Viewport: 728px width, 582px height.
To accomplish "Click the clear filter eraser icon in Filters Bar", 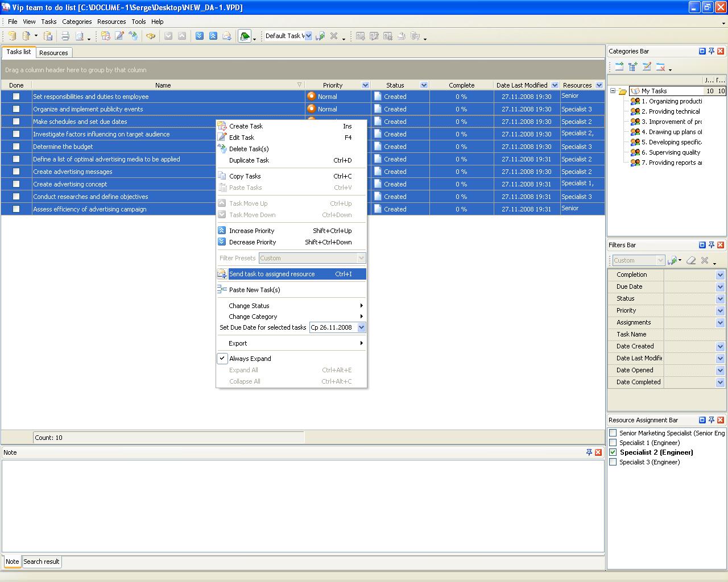I will [x=691, y=260].
